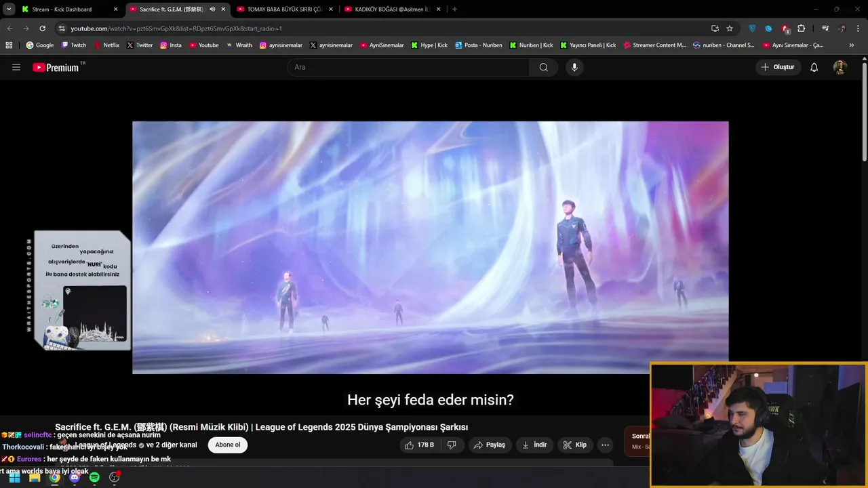868x488 pixels.
Task: Click the URL address bar
Action: [383, 28]
